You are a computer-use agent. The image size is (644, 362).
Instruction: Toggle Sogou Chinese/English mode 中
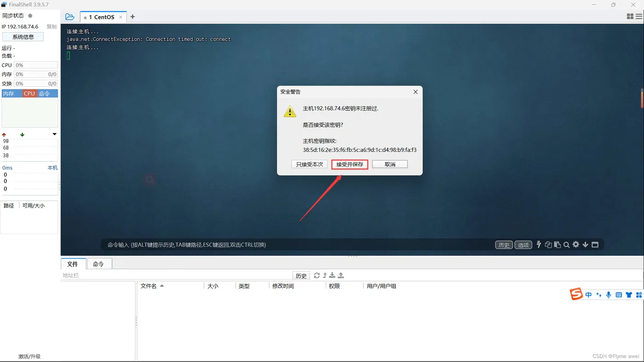pyautogui.click(x=588, y=295)
